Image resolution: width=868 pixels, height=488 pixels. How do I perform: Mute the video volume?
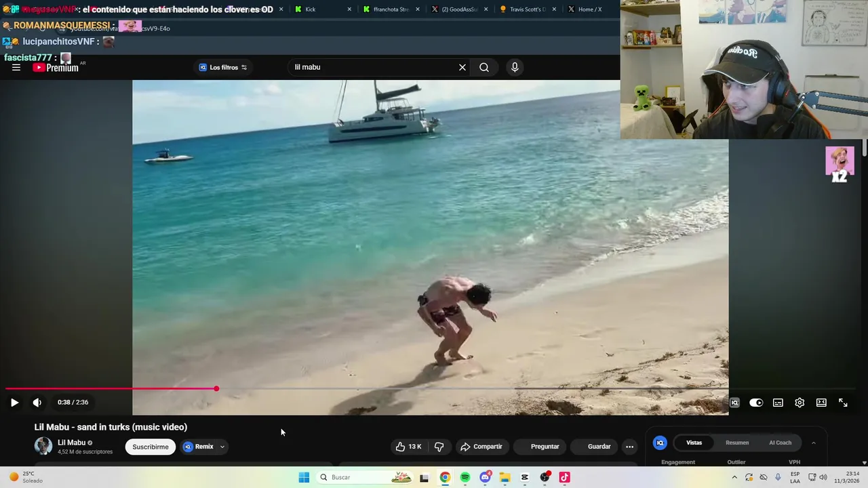[x=37, y=403]
